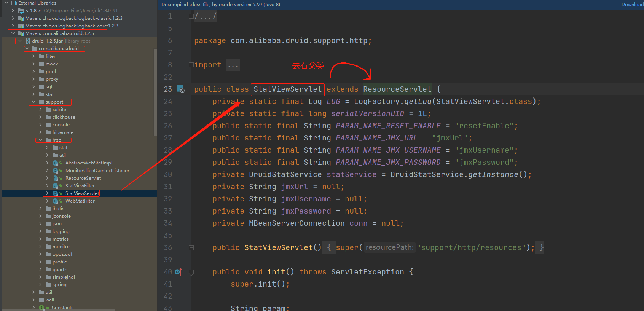The image size is (644, 311).
Task: Click the Constants interface icon
Action: coord(42,308)
